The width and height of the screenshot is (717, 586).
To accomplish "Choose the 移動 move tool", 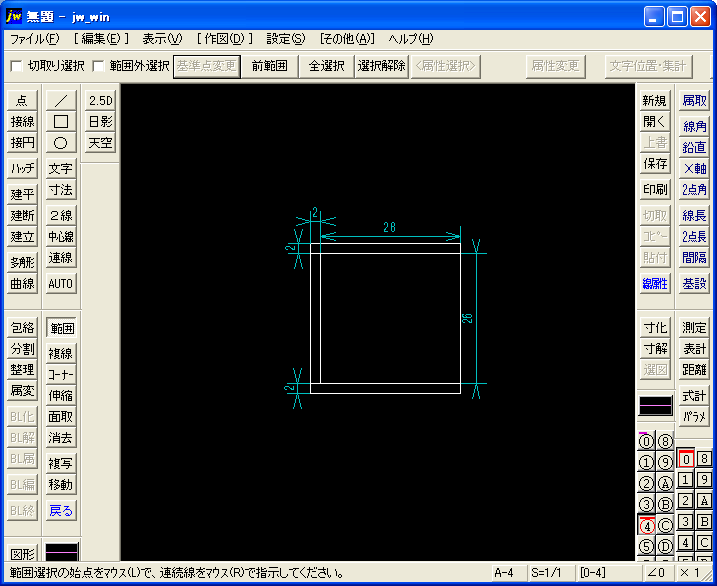I will (x=61, y=485).
